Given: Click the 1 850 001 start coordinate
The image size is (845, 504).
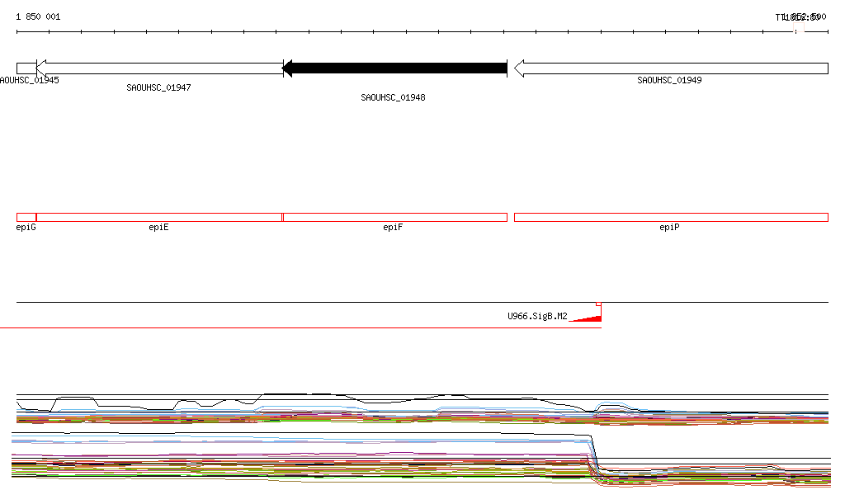Looking at the screenshot, I should [x=38, y=16].
